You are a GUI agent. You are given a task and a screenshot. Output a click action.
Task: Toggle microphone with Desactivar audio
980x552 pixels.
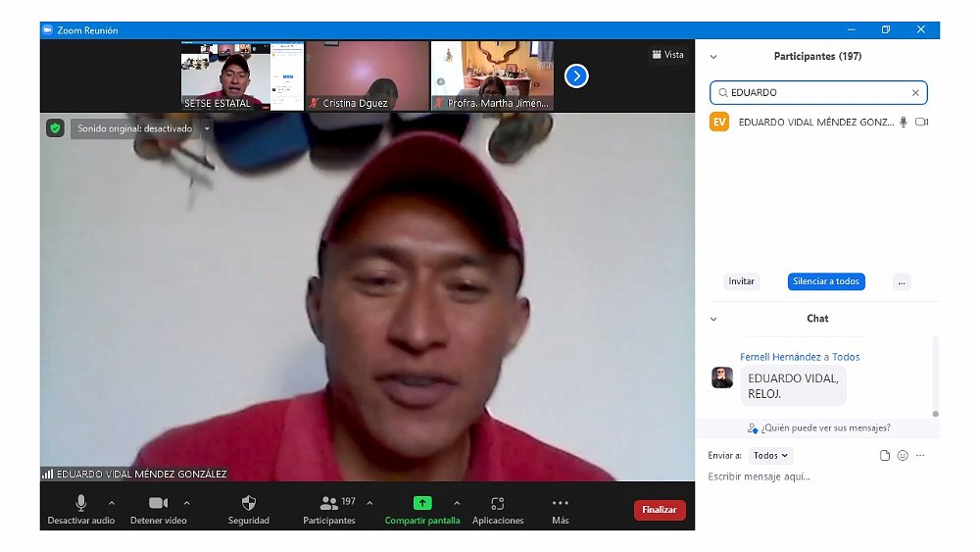(80, 508)
